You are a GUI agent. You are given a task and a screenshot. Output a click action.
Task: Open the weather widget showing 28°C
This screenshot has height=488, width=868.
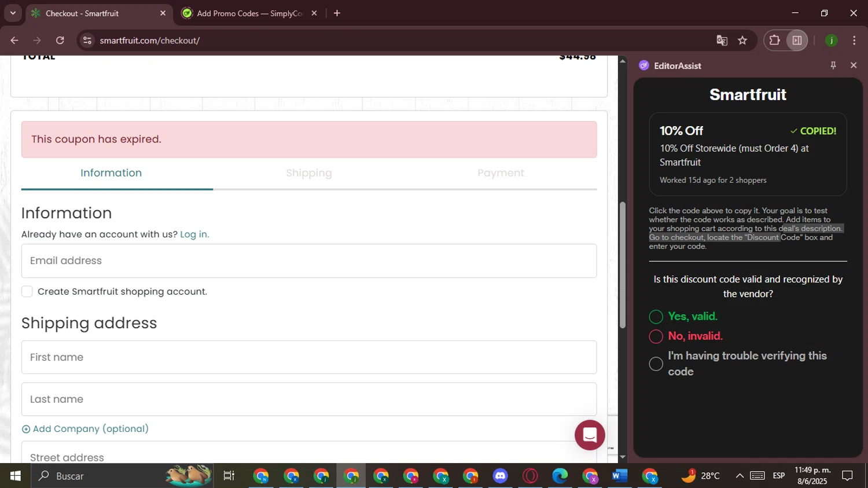(700, 476)
